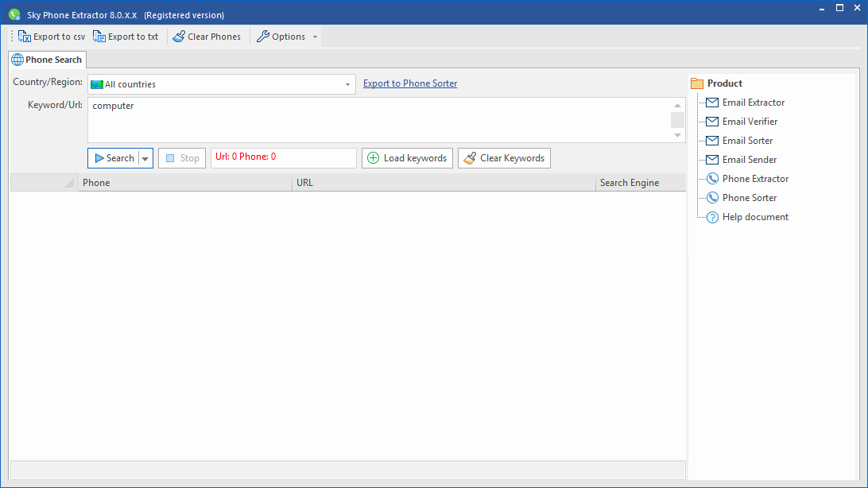Sort by the Phone column header
The height and width of the screenshot is (488, 868).
(x=185, y=183)
